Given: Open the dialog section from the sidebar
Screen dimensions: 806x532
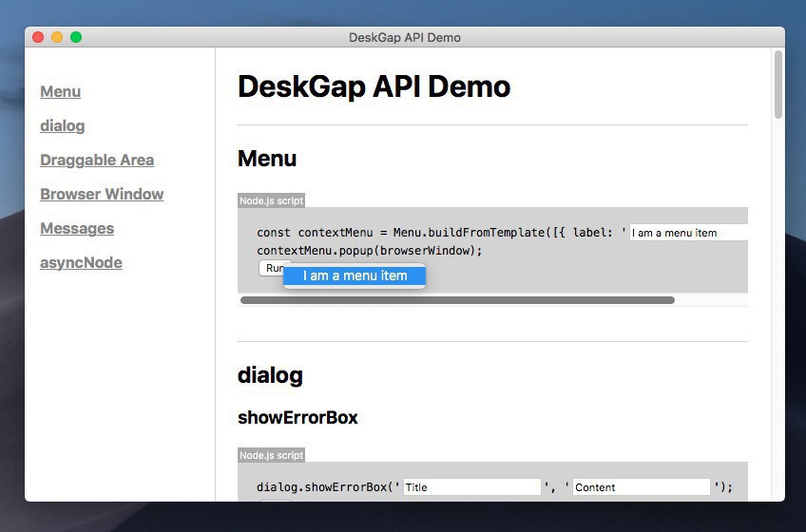Looking at the screenshot, I should click(63, 125).
